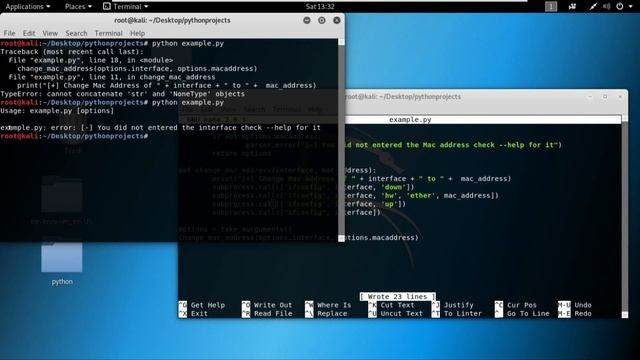Image resolution: width=640 pixels, height=360 pixels.
Task: Click 'Cur Pos' shortcut in nano
Action: click(516, 305)
